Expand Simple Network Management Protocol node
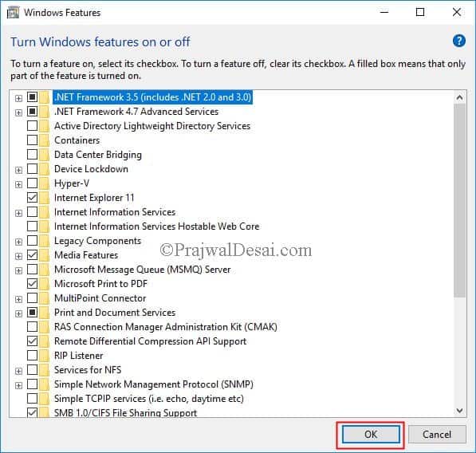 click(x=18, y=385)
